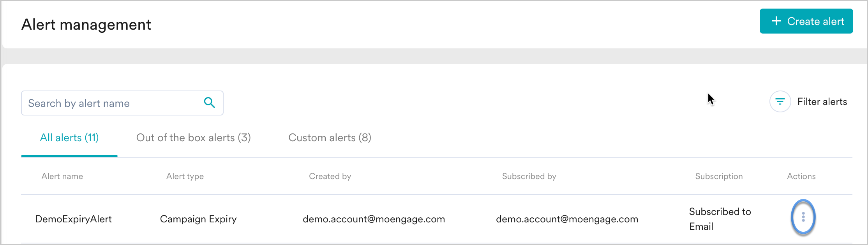Click the Alert type column header
Viewport: 868px width, 245px height.
click(x=185, y=176)
